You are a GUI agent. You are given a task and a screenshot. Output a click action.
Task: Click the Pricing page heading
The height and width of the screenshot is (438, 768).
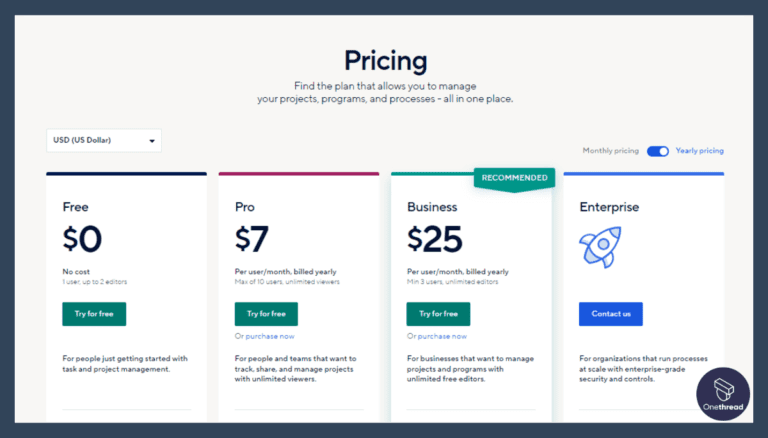[x=385, y=60]
